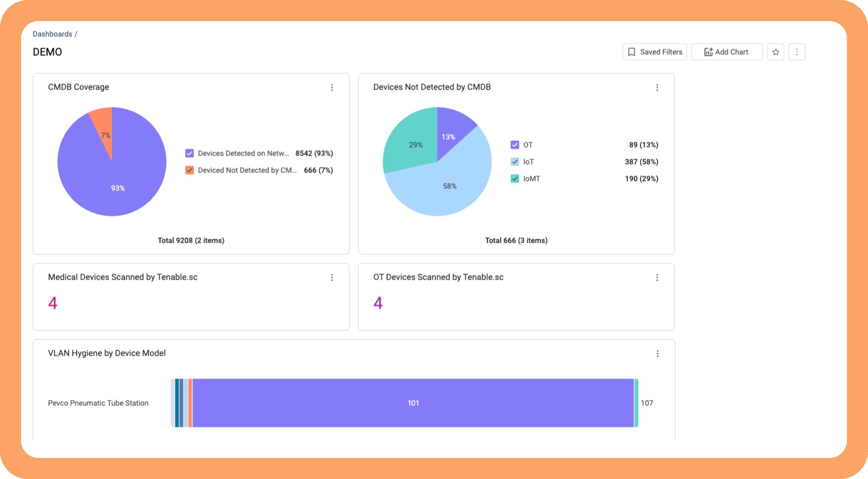Viewport: 868px width, 479px height.
Task: Go to the Dashboards breadcrumb link
Action: pyautogui.click(x=52, y=34)
